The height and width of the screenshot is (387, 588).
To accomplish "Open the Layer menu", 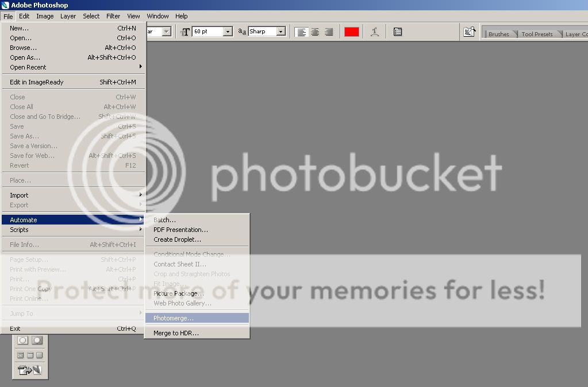I will [x=68, y=16].
